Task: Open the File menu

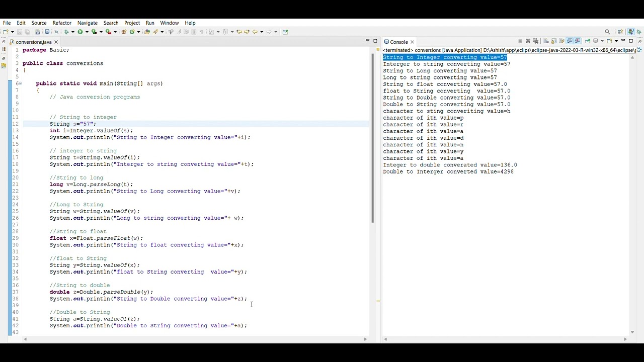Action: (x=7, y=23)
